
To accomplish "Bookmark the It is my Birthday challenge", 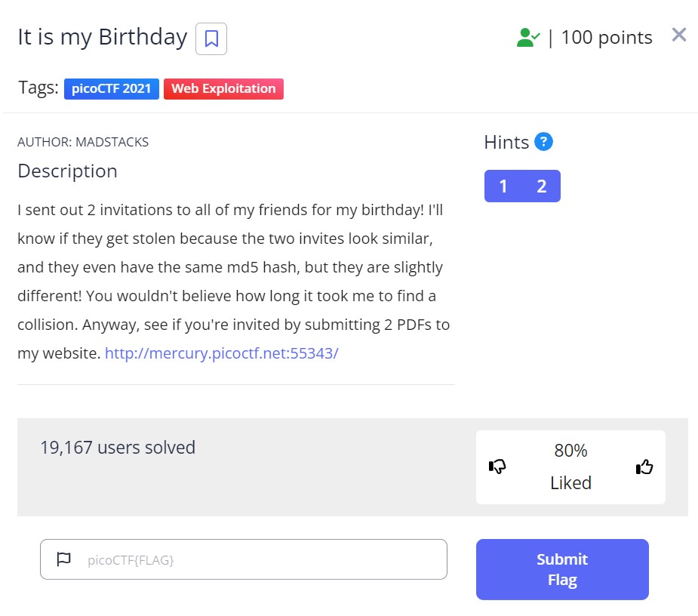I will coord(211,38).
